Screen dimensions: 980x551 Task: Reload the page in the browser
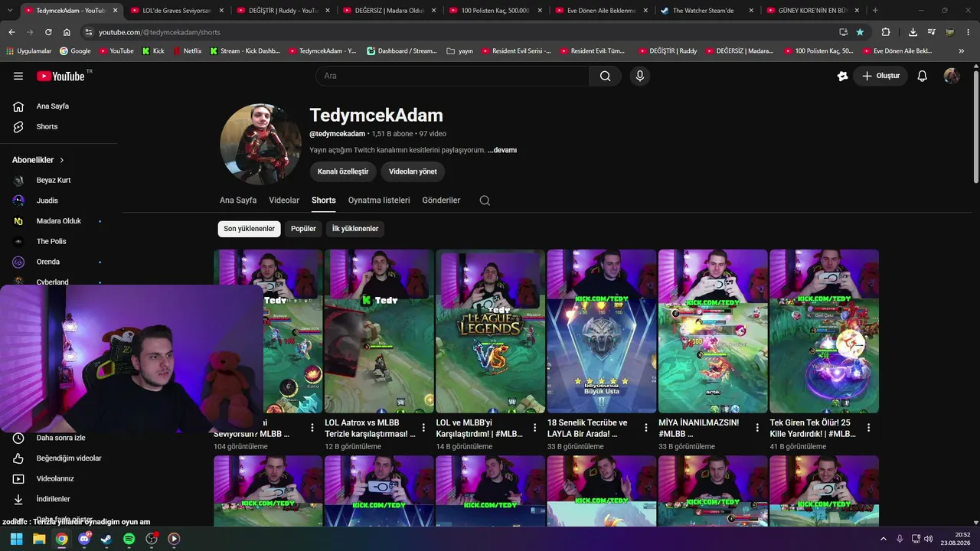[x=48, y=32]
